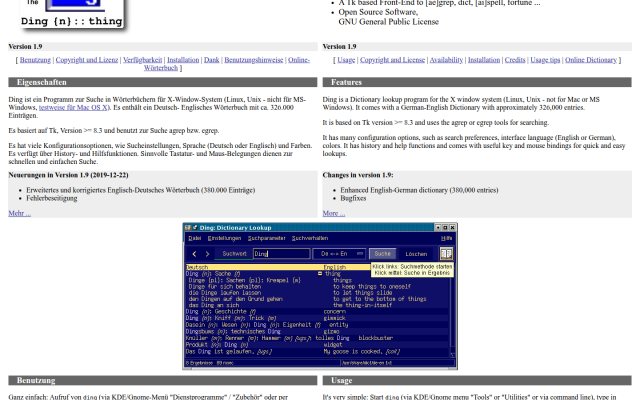Viewport: 640px width, 400px height.
Task: Follow the 'testweise für Mac OS X' link
Action: coord(73,108)
